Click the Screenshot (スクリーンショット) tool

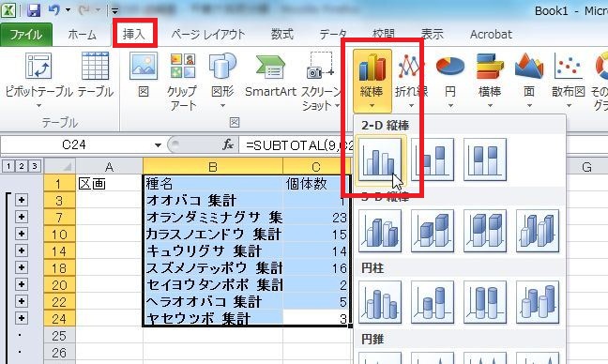tap(321, 81)
